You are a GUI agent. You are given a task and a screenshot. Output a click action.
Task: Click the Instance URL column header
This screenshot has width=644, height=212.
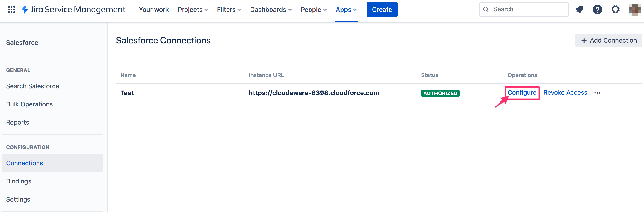pos(266,75)
